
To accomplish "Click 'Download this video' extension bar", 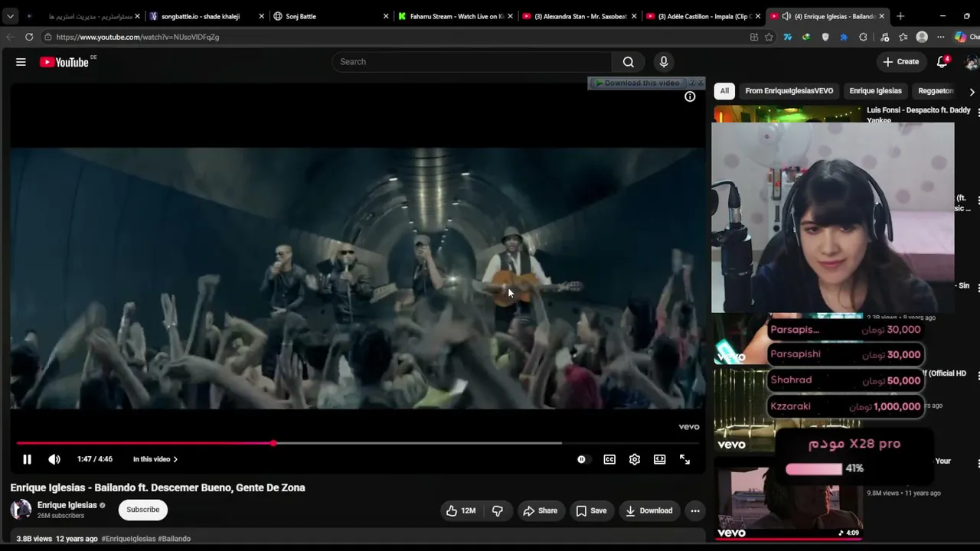I will point(638,83).
